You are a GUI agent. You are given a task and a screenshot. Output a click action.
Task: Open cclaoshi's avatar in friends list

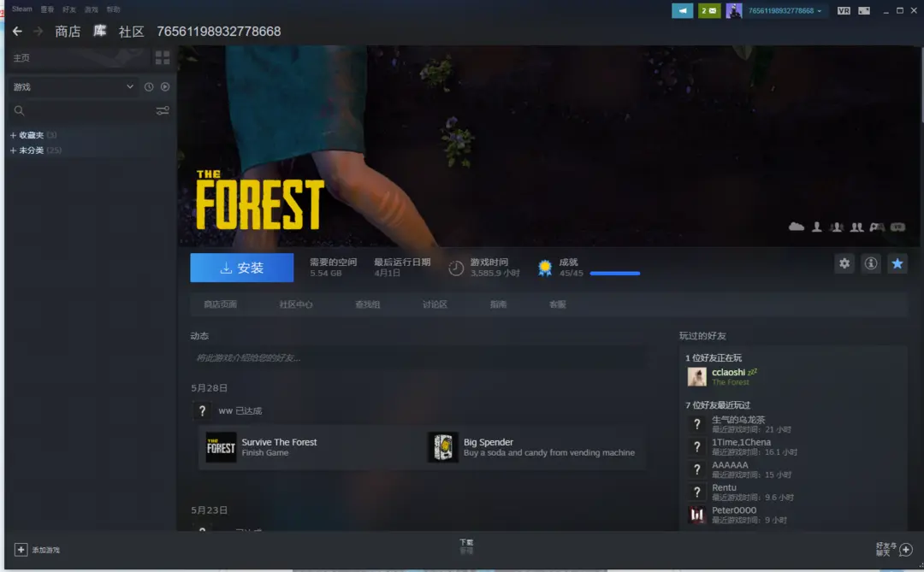point(697,376)
